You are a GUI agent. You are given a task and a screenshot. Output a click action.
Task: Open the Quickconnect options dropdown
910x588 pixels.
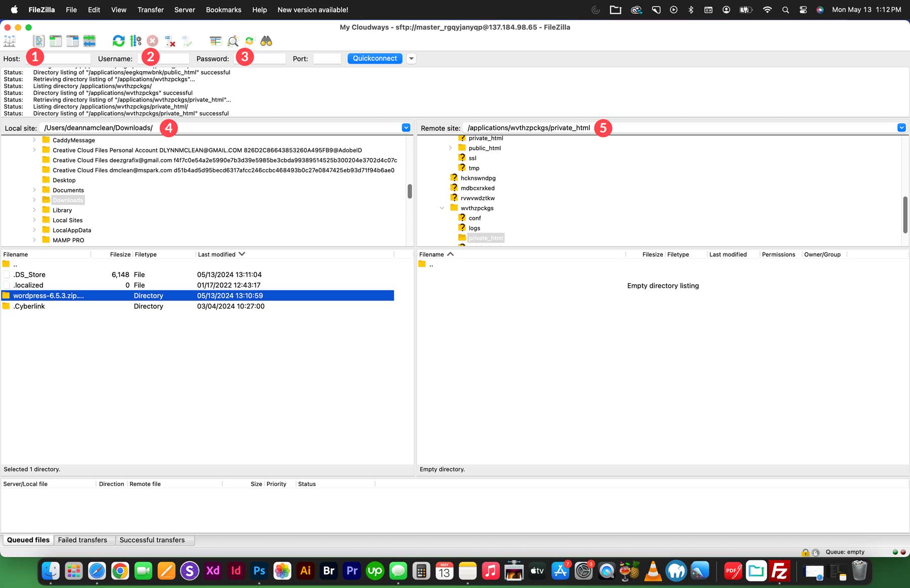pyautogui.click(x=411, y=58)
